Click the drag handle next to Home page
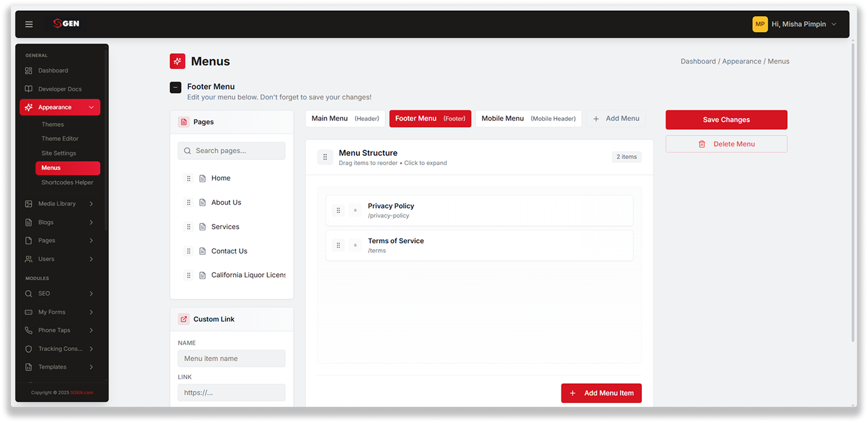The width and height of the screenshot is (868, 423). tap(188, 178)
